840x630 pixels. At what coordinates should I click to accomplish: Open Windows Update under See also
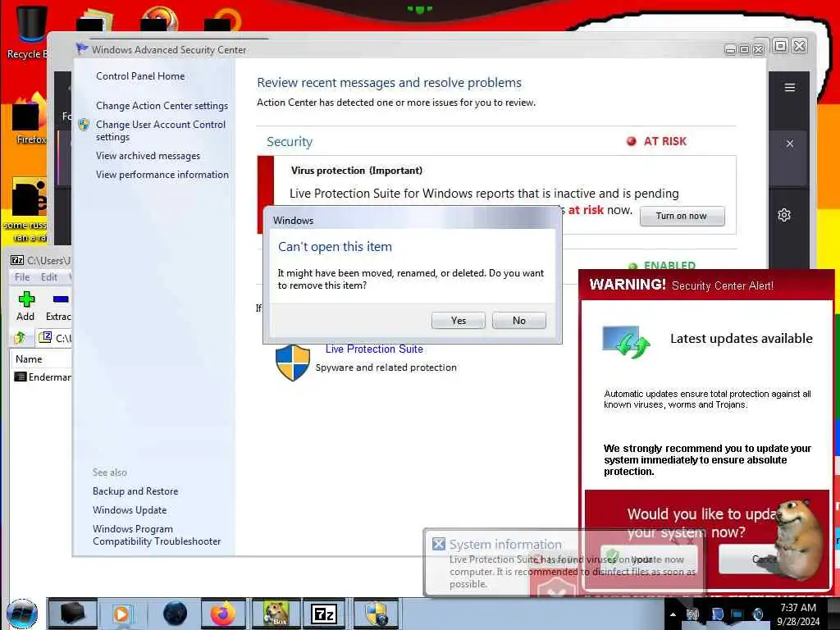(x=130, y=510)
